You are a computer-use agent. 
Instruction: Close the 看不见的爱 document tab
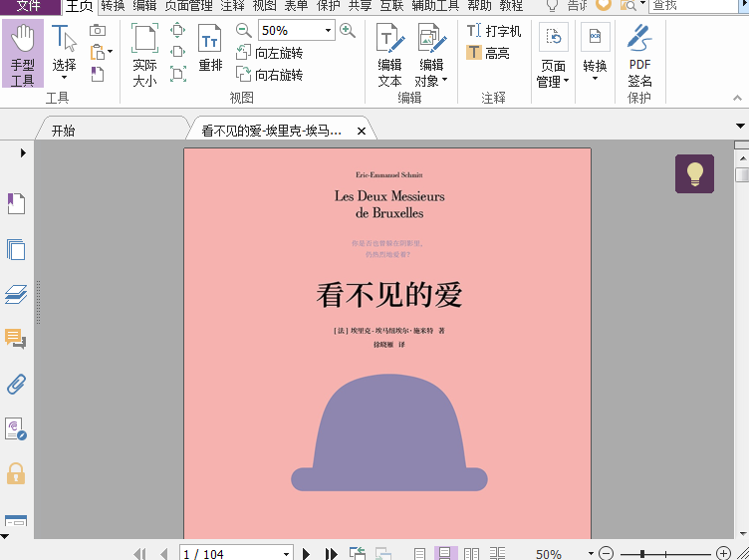coord(362,131)
